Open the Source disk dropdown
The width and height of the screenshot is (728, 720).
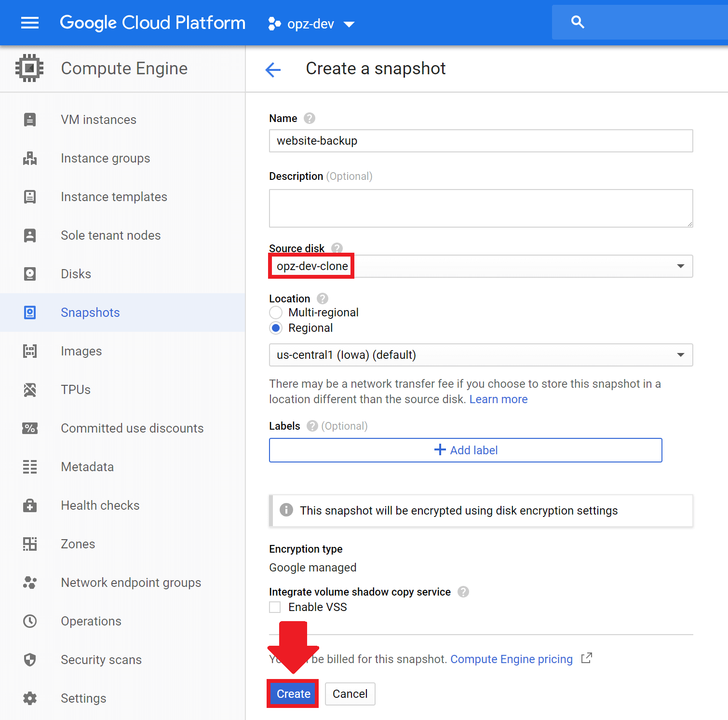[481, 266]
